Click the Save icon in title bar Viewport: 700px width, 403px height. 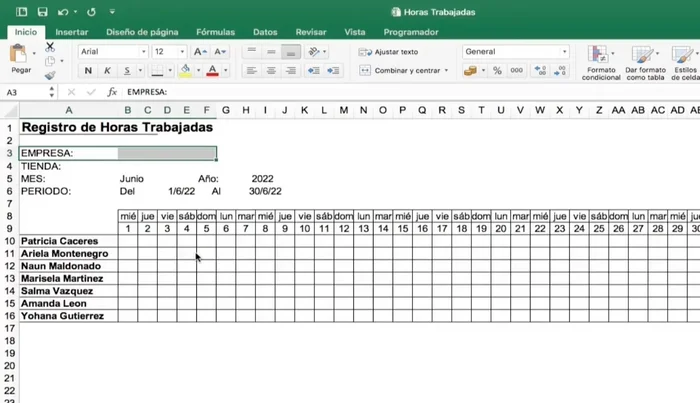(x=42, y=12)
